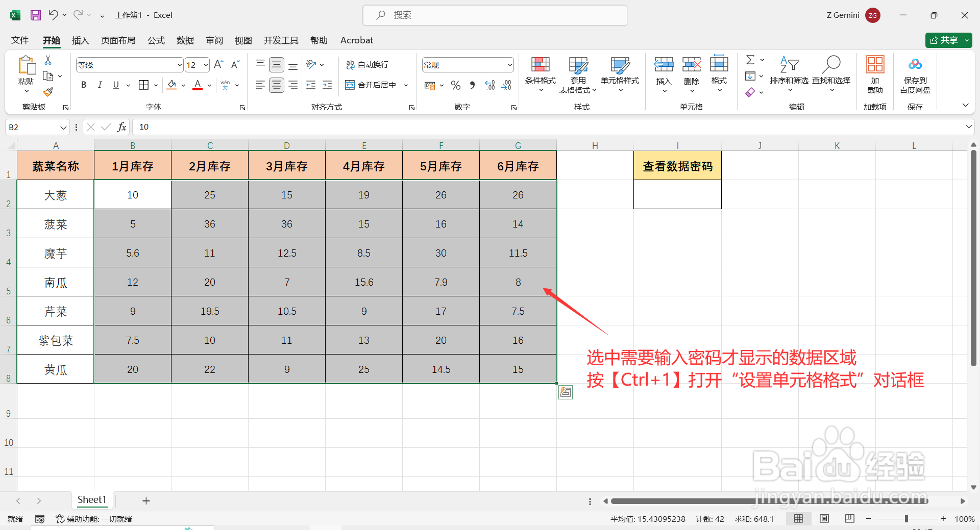This screenshot has height=530, width=980.
Task: Toggle middle vertical alignment
Action: pyautogui.click(x=277, y=64)
